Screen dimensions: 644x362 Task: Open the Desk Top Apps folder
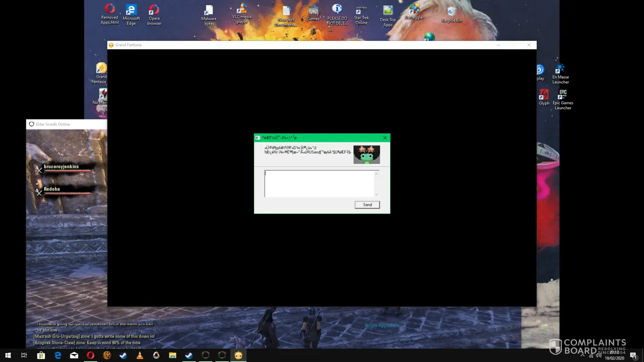click(x=388, y=16)
